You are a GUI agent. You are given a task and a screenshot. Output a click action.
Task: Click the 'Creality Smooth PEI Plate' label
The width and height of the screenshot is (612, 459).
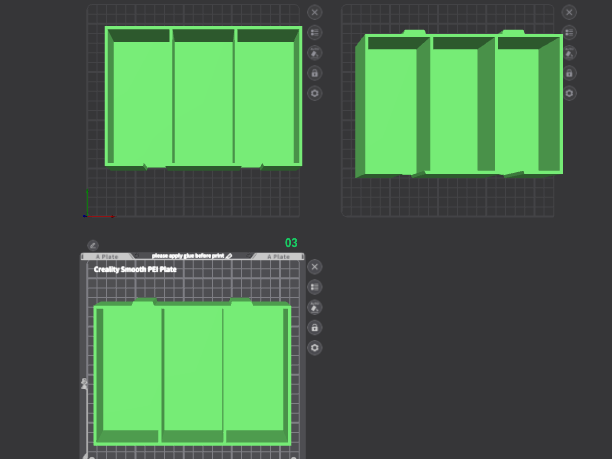(134, 270)
